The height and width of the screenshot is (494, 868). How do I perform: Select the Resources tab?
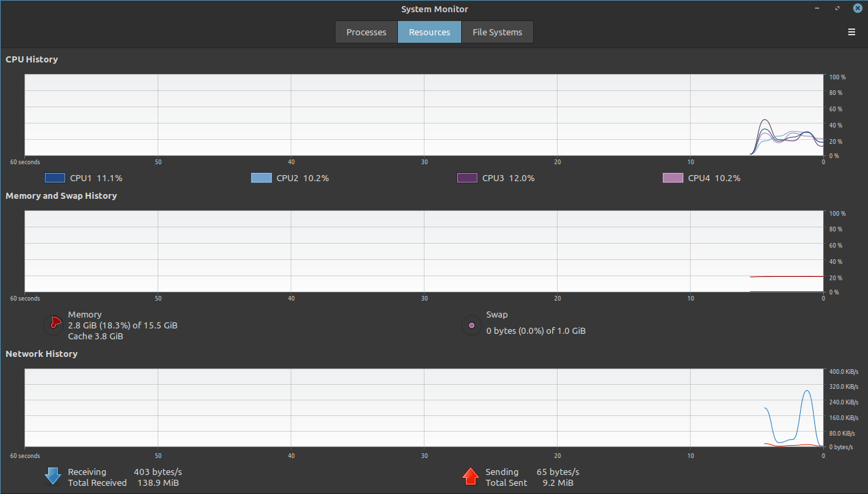pyautogui.click(x=429, y=32)
